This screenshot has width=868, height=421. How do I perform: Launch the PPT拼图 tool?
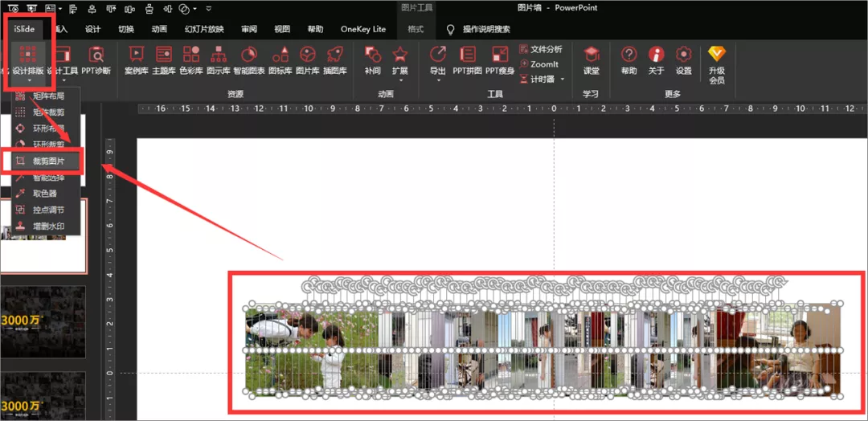(x=468, y=61)
